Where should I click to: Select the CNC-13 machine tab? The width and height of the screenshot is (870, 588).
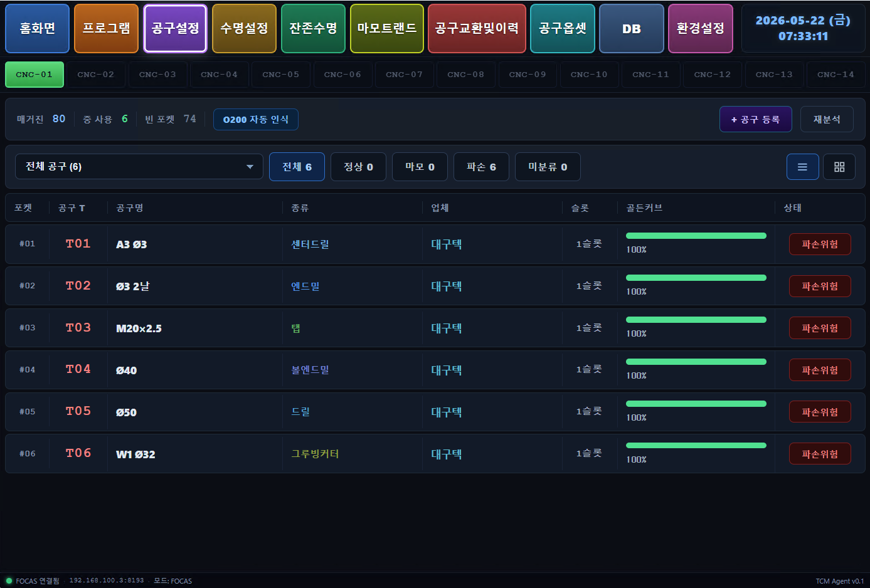tap(774, 75)
